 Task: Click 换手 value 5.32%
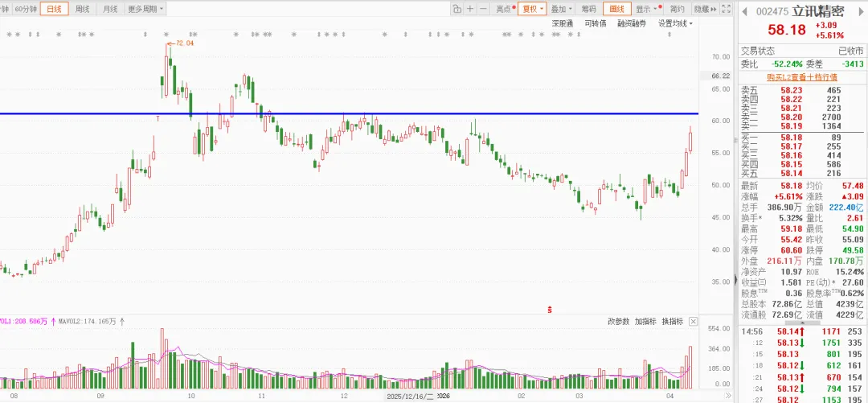coord(791,218)
